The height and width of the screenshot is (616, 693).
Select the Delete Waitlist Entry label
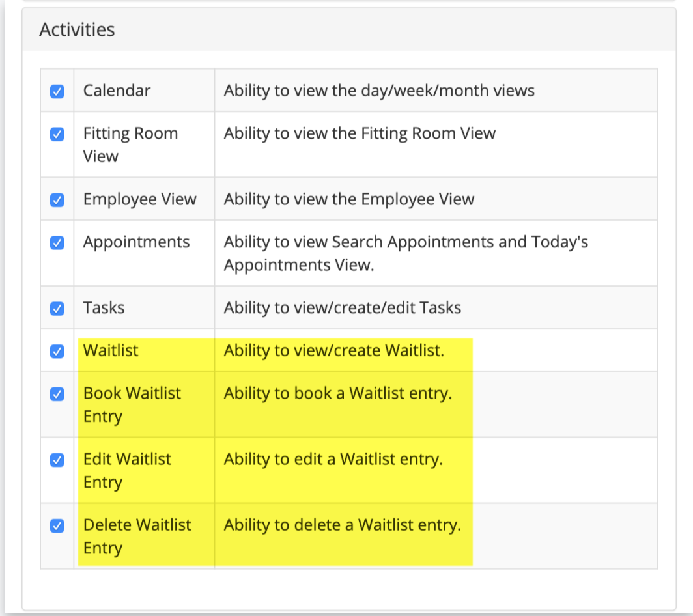[137, 536]
